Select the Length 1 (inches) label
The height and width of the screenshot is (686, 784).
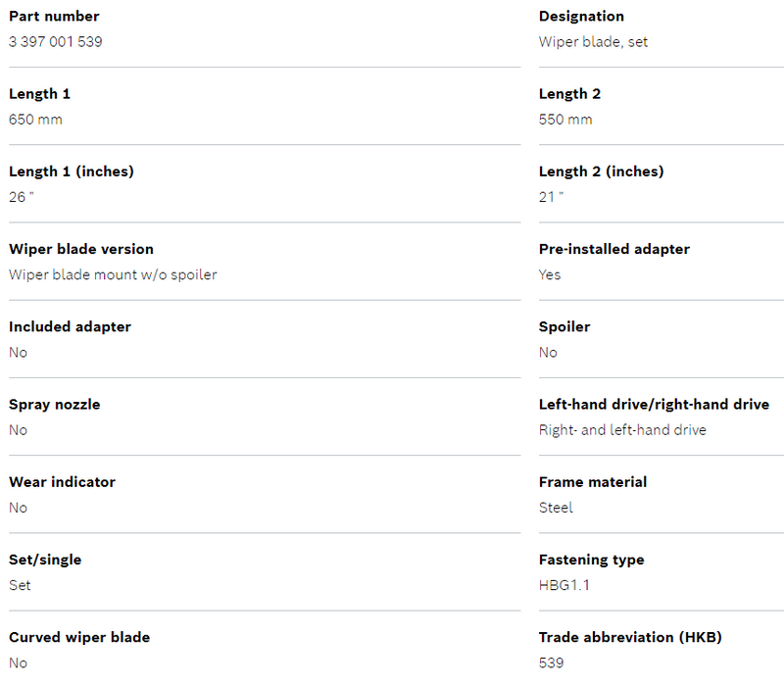coord(72,171)
